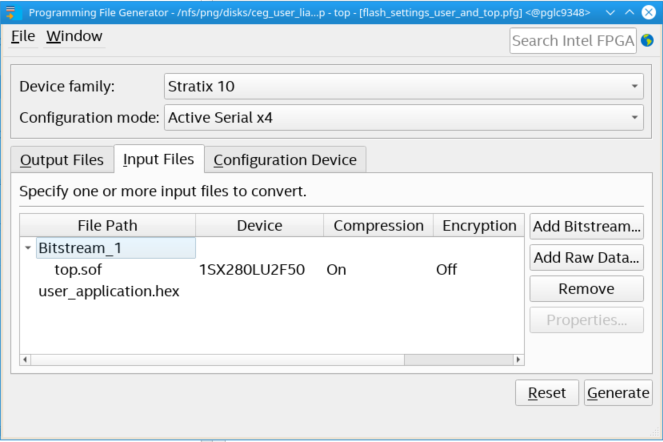Viewport: 663px width, 442px height.
Task: Click the Add Bitstream button
Action: pyautogui.click(x=587, y=226)
